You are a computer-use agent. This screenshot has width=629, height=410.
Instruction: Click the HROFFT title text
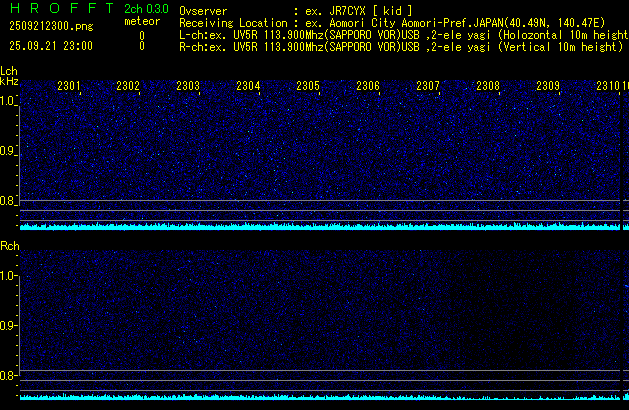(53, 9)
